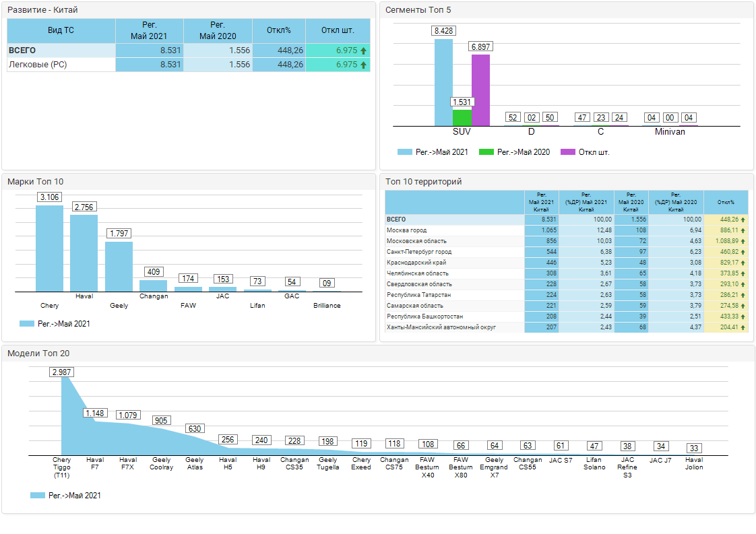Click the up arrow in the Самарская область row
The height and width of the screenshot is (534, 756).
(x=743, y=306)
